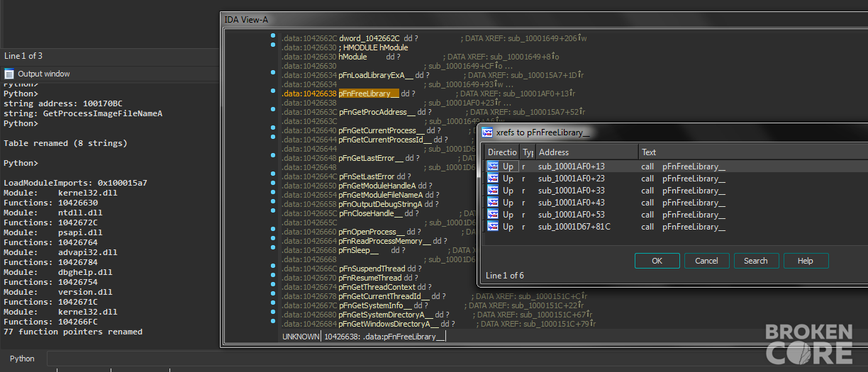
Task: Sort xrefs by the Type column header
Action: click(528, 152)
